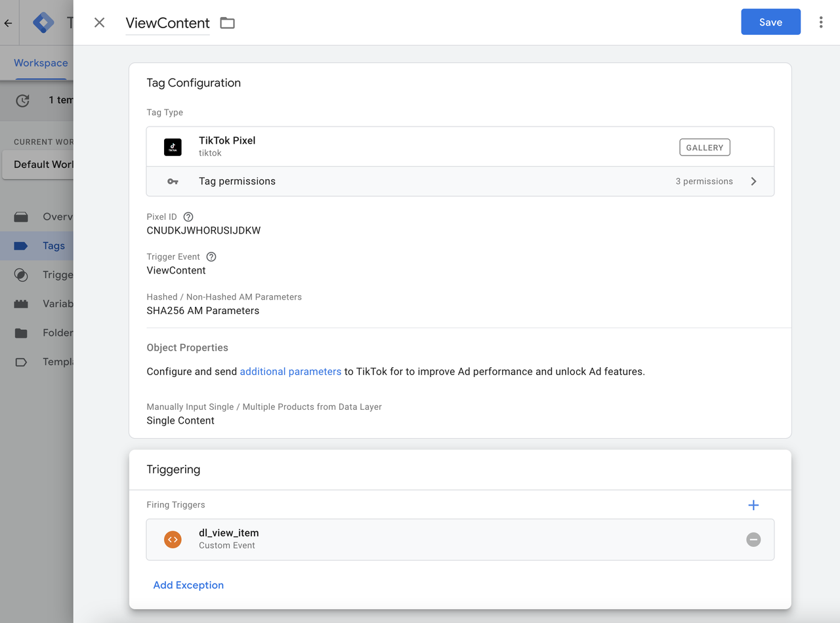The width and height of the screenshot is (840, 623).
Task: Click the Single Content value
Action: [180, 420]
